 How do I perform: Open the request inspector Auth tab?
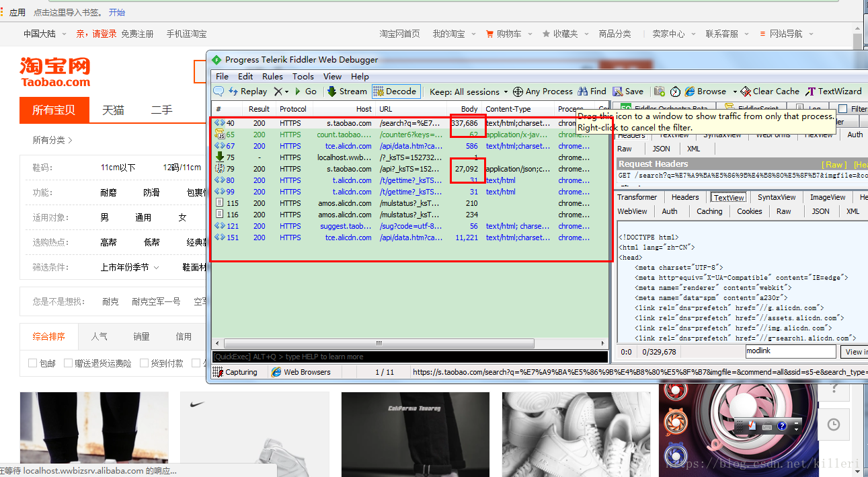coord(855,135)
